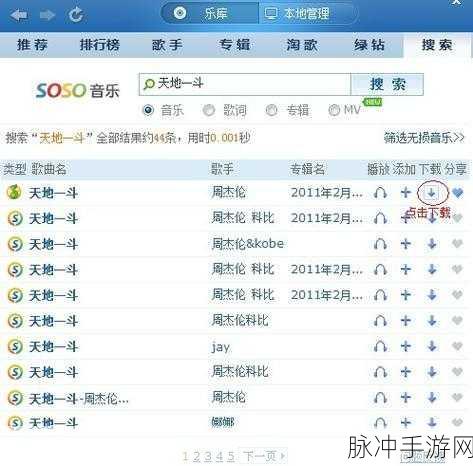Click singer name jay
473x466 pixels.
[220, 347]
